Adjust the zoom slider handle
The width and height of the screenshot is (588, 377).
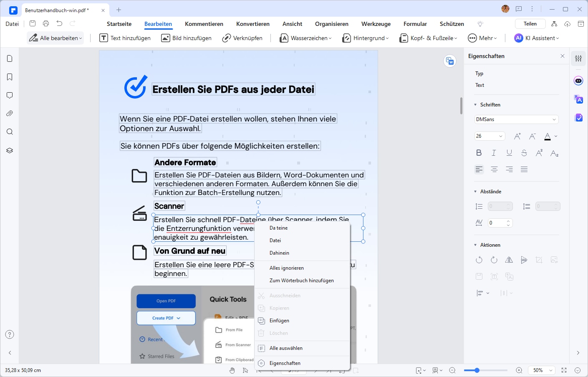point(477,370)
